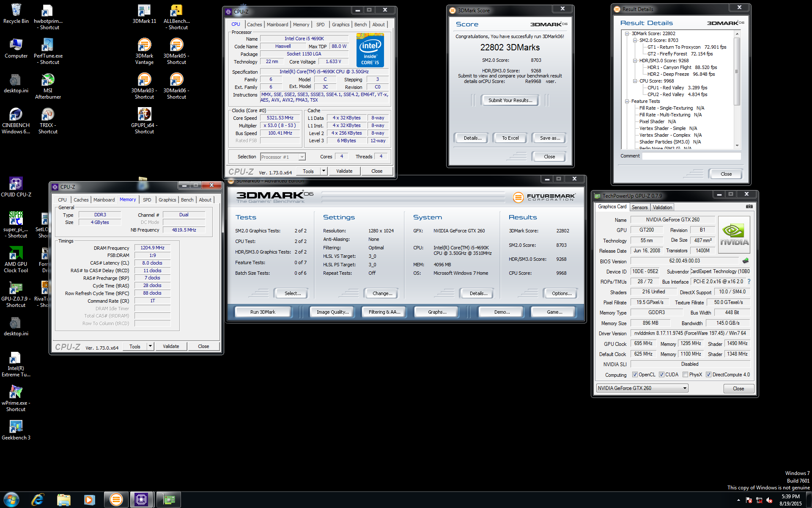Open the 3DMark Vantage desktop icon
812x508 pixels.
coord(144,52)
